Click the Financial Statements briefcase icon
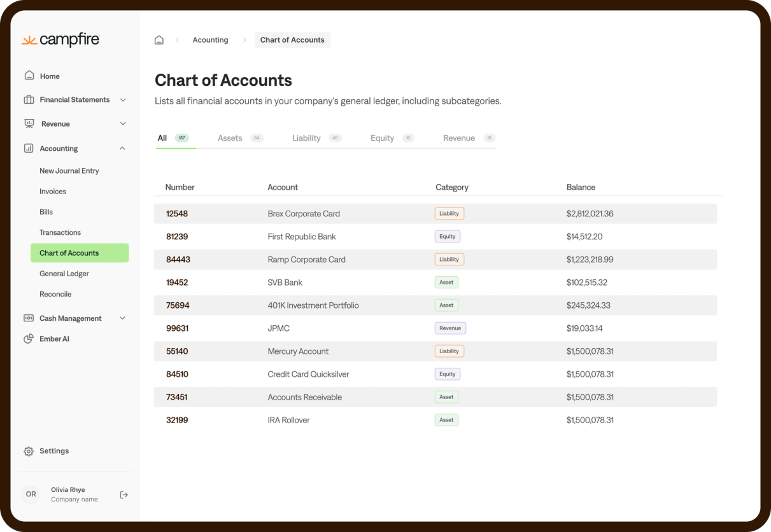Screen dimensions: 771x532 tap(29, 100)
